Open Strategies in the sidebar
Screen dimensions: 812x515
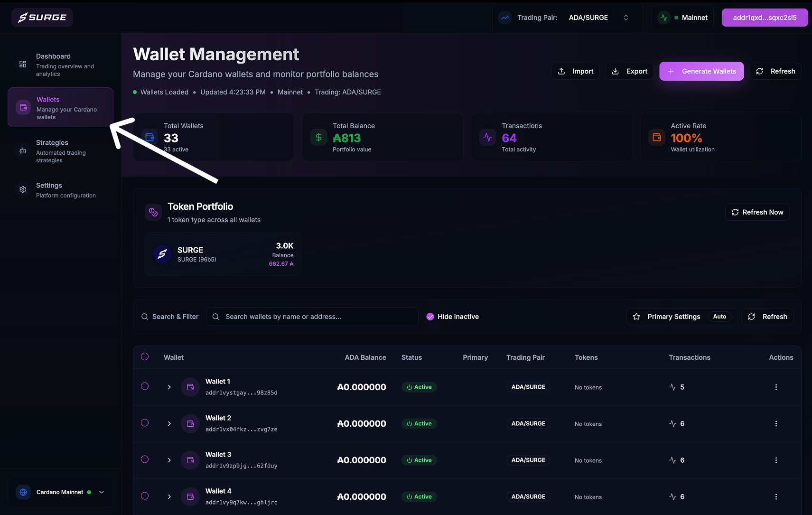point(60,151)
